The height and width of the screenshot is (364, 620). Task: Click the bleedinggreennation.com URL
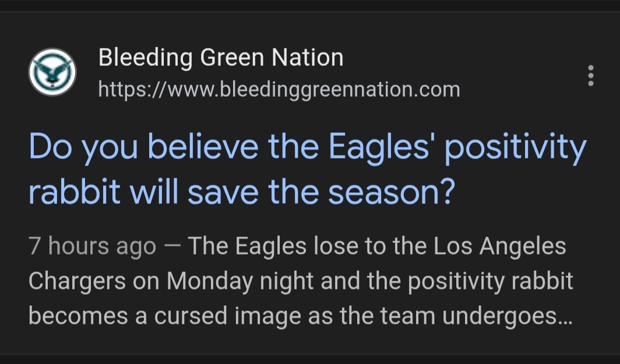pos(279,89)
